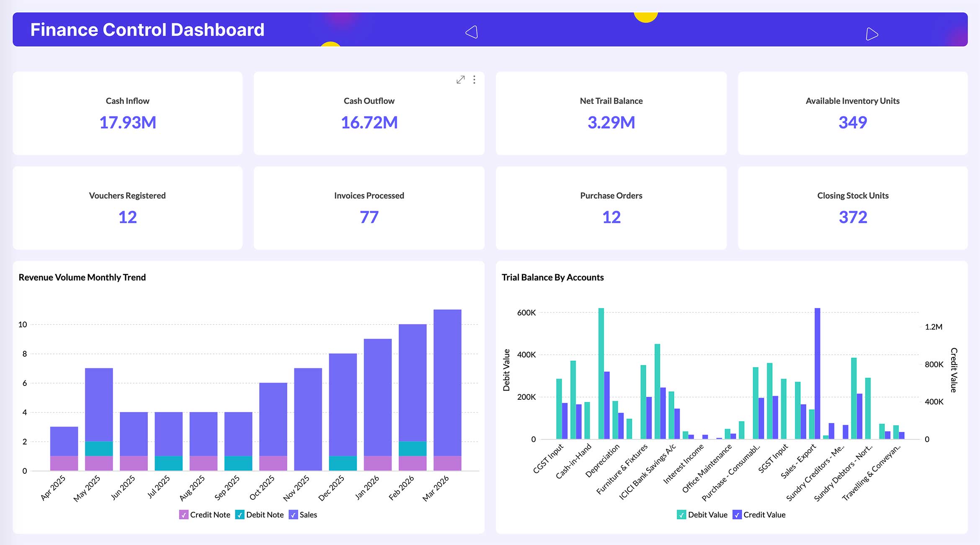Viewport: 980px width, 545px height.
Task: Click the Furniture & Fixtures axis label
Action: coord(622,469)
